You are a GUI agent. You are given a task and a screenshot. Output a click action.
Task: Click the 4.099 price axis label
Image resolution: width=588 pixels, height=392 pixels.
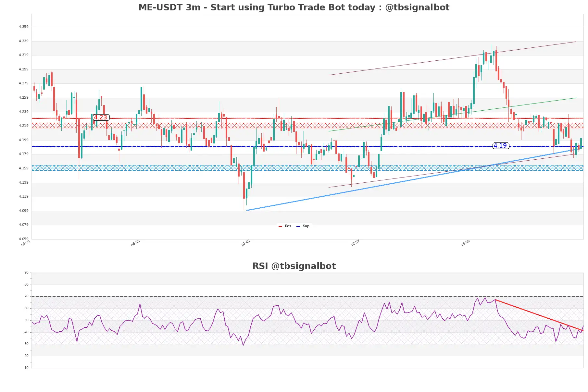(23, 211)
